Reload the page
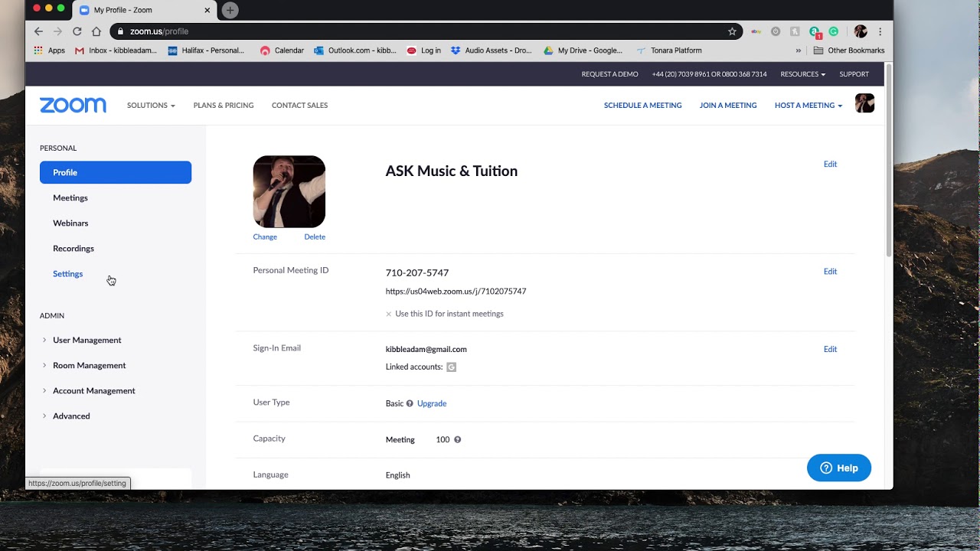 [77, 31]
